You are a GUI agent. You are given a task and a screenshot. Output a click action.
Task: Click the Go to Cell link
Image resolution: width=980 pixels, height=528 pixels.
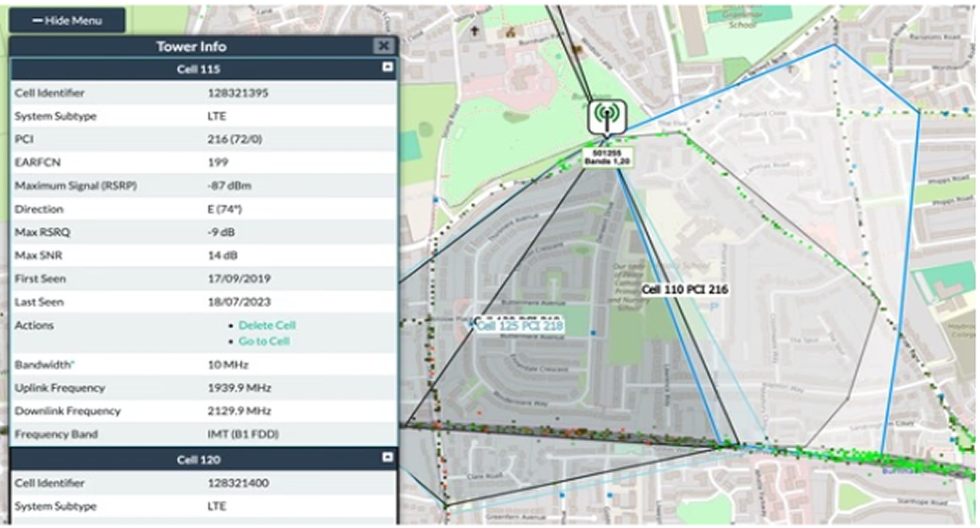(264, 341)
